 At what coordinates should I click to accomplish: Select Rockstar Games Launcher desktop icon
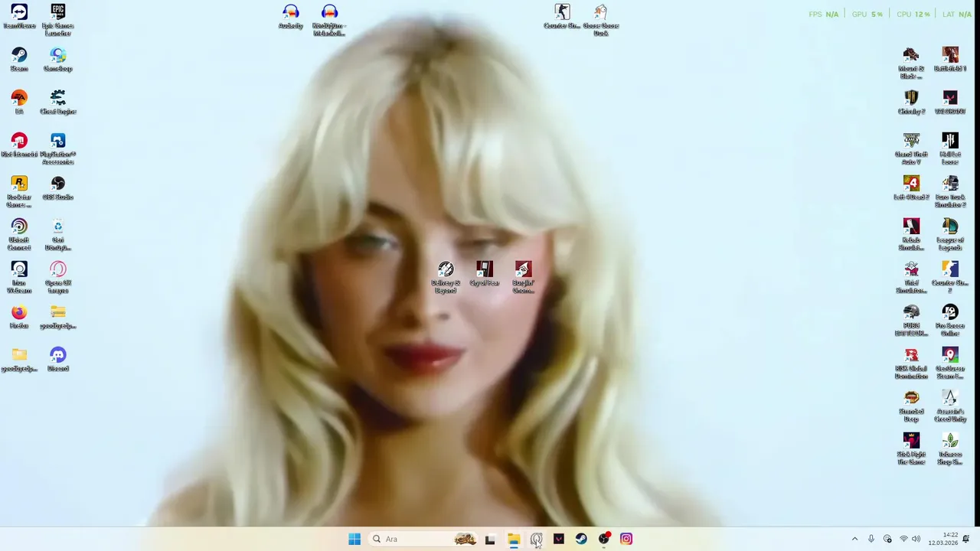coord(19,191)
